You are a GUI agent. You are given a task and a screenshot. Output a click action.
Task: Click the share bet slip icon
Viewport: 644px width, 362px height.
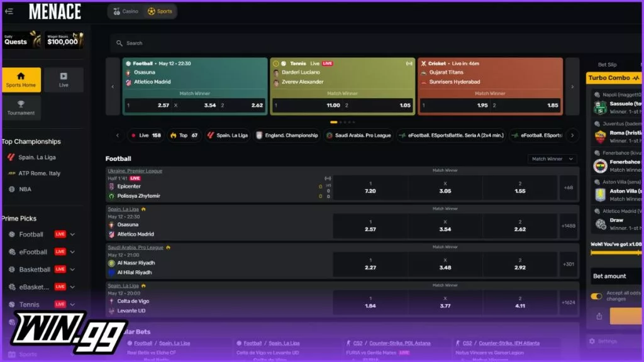tap(599, 316)
